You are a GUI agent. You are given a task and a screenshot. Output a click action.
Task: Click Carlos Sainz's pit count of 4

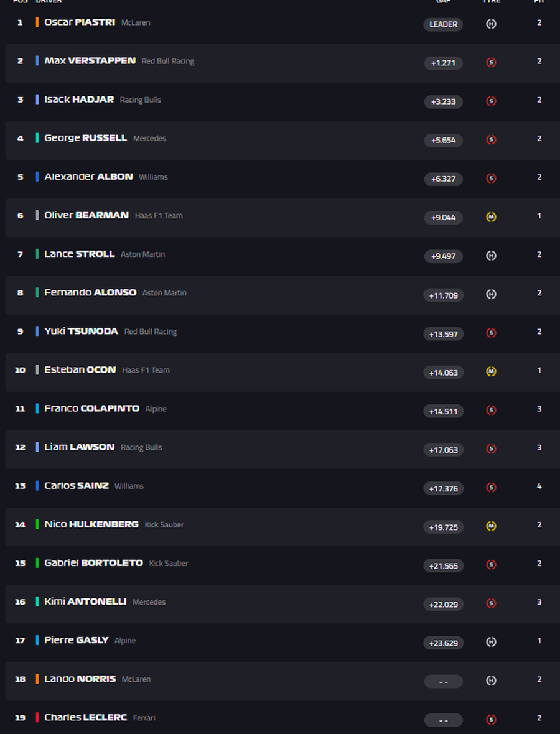(539, 486)
